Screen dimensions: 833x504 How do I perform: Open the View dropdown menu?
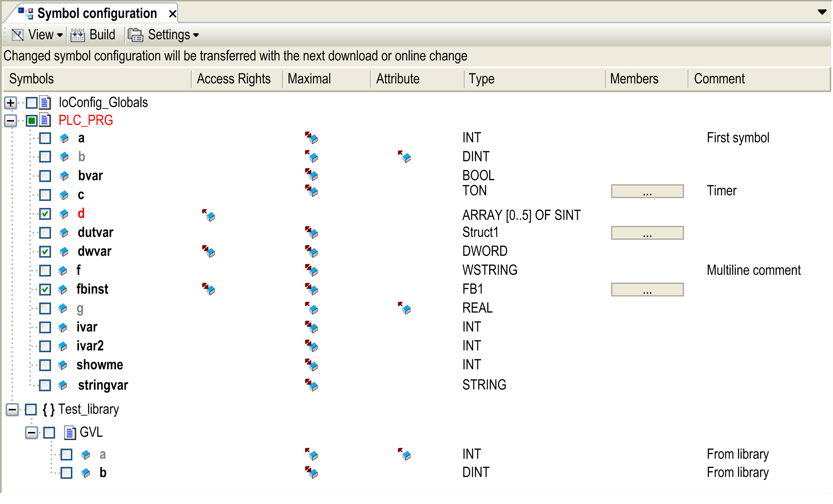coord(60,35)
